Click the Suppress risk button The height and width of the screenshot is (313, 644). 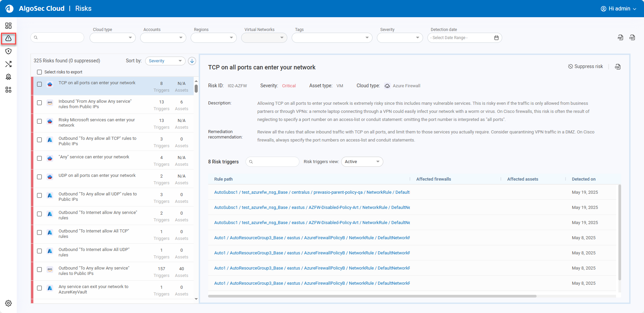585,67
